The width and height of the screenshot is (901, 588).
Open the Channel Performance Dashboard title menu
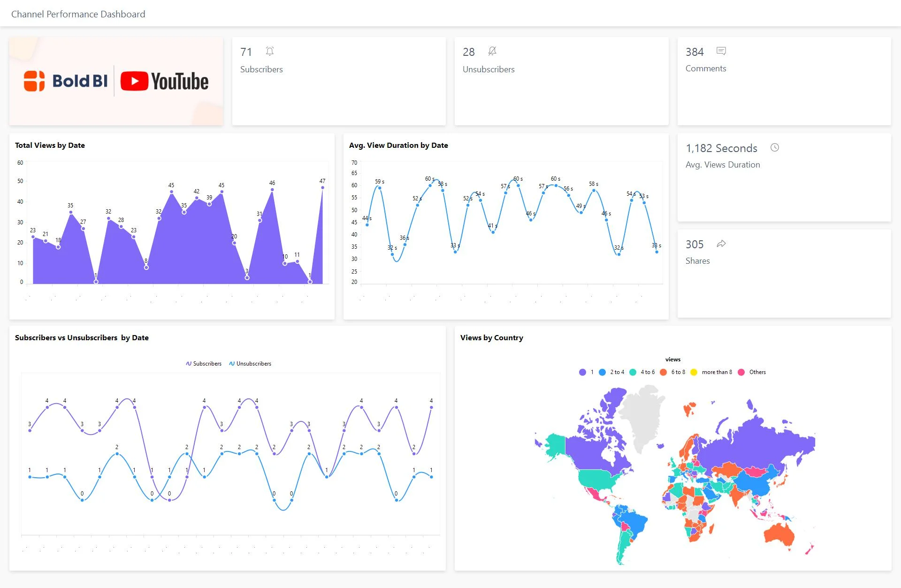pyautogui.click(x=78, y=14)
